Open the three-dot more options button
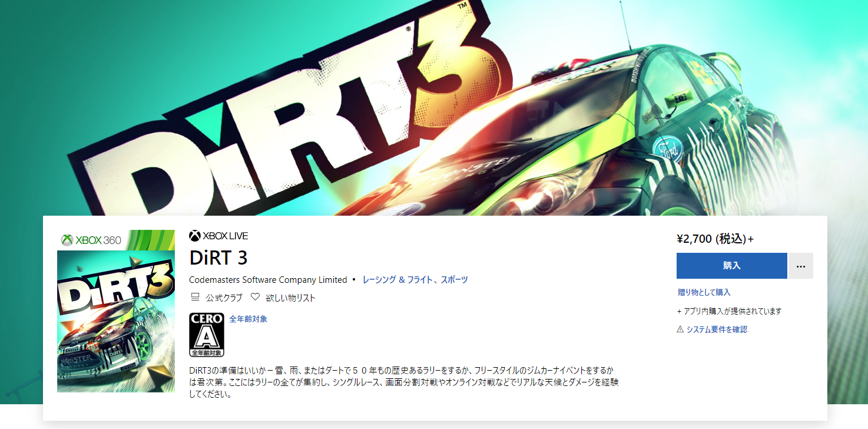Viewport: 868px width, 429px height. pyautogui.click(x=800, y=266)
